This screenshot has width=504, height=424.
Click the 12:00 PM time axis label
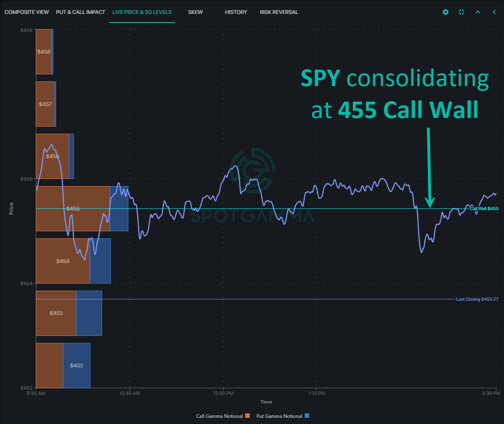point(223,393)
